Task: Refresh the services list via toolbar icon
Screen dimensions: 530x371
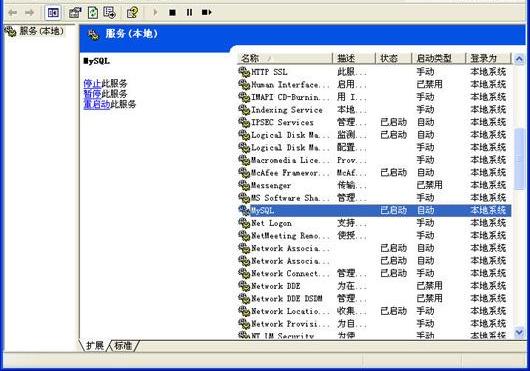Action: coord(93,13)
